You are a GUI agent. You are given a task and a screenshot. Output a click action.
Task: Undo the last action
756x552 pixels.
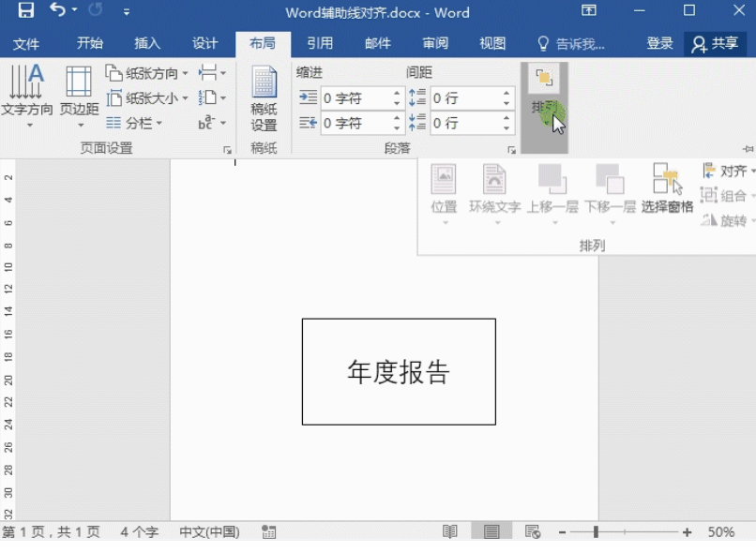57,10
